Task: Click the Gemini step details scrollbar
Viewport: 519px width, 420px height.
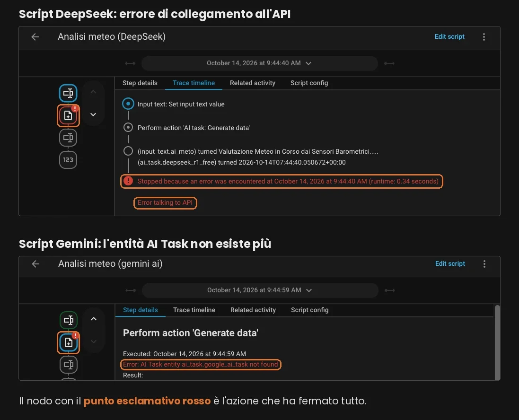Action: 497,342
